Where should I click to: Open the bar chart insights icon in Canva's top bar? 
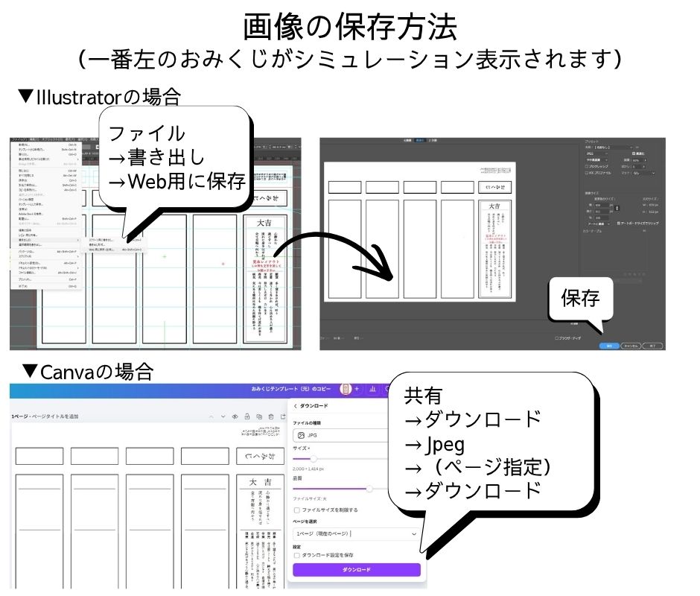pyautogui.click(x=373, y=389)
